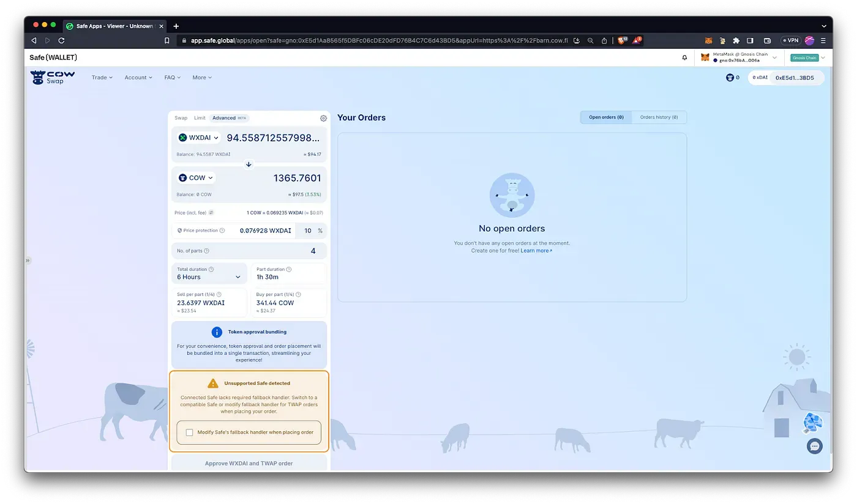Show the Buy per part help tooltip
The width and height of the screenshot is (857, 504).
point(299,294)
